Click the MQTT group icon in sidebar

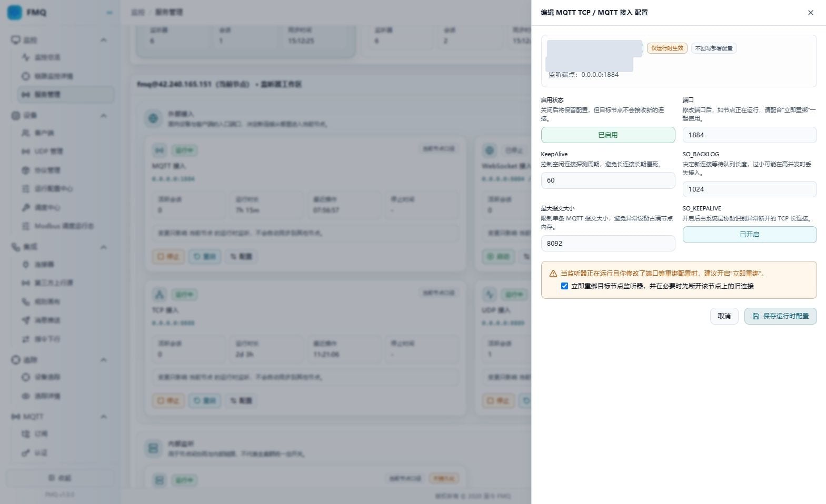(16, 416)
